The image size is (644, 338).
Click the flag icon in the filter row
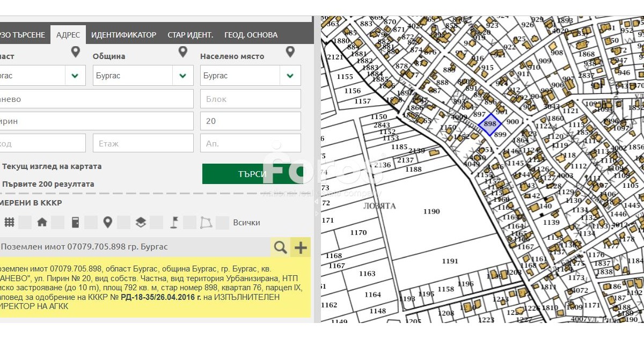[174, 222]
